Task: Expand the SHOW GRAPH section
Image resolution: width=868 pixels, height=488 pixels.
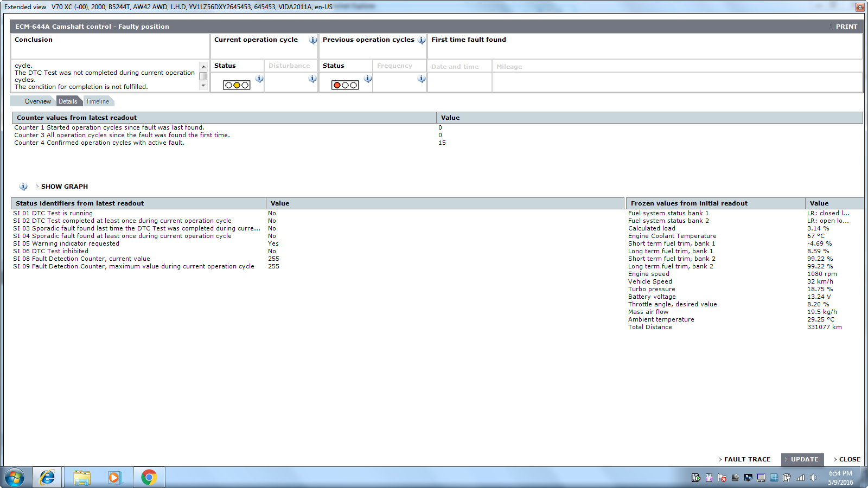Action: click(x=64, y=187)
